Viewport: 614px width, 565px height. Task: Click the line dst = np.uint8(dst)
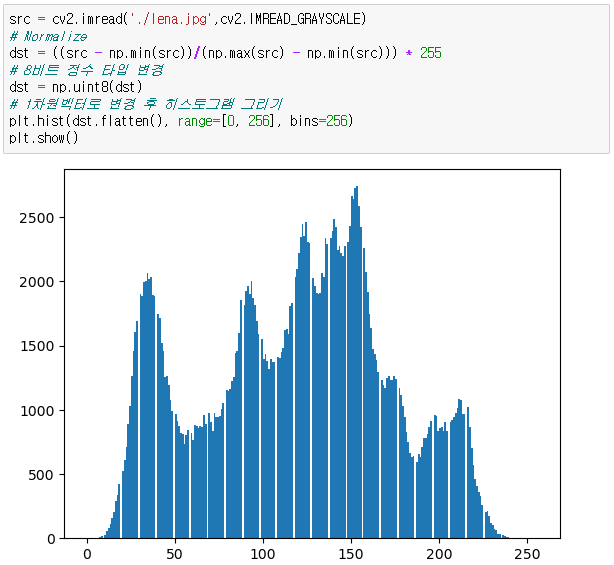[76, 87]
